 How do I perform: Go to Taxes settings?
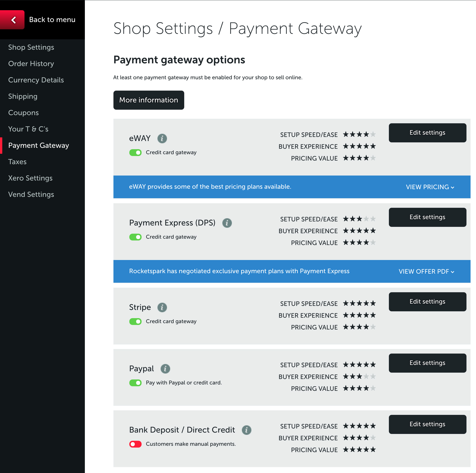click(x=17, y=162)
